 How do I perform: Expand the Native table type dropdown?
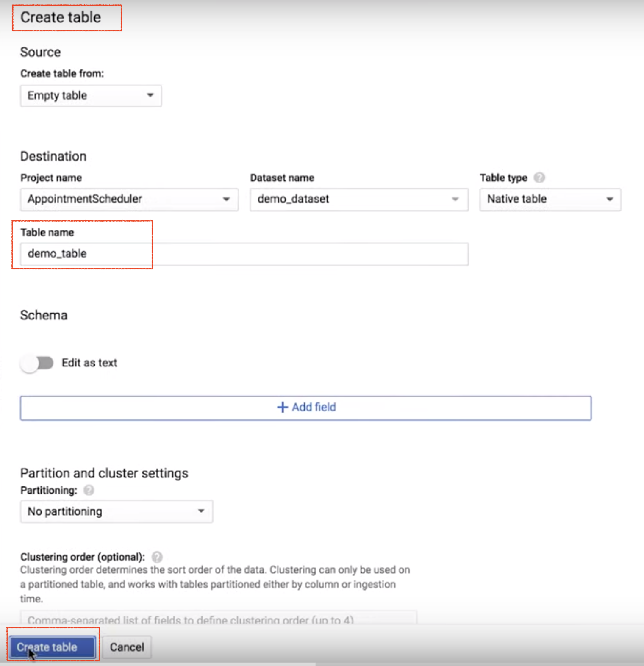(550, 199)
